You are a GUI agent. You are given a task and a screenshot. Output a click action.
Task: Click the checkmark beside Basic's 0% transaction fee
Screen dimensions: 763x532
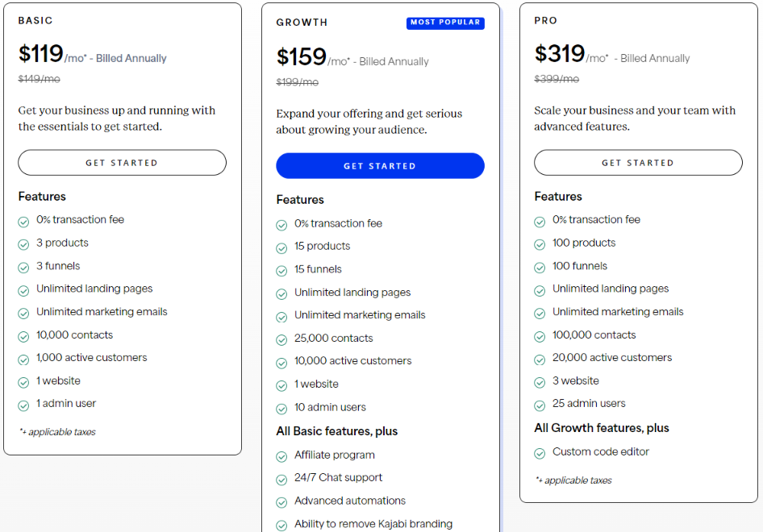[23, 220]
